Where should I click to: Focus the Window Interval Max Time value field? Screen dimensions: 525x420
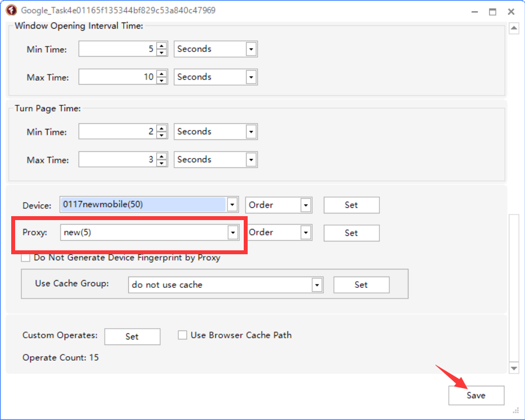tap(118, 77)
